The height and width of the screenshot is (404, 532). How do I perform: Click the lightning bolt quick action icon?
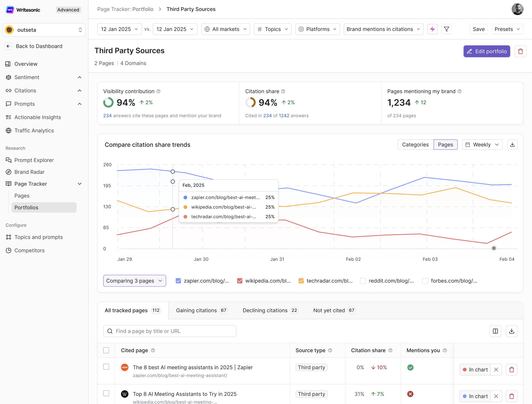tap(432, 29)
